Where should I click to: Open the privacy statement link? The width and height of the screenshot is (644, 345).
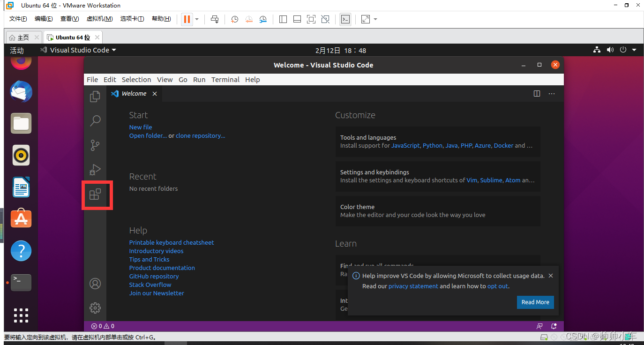(x=413, y=286)
